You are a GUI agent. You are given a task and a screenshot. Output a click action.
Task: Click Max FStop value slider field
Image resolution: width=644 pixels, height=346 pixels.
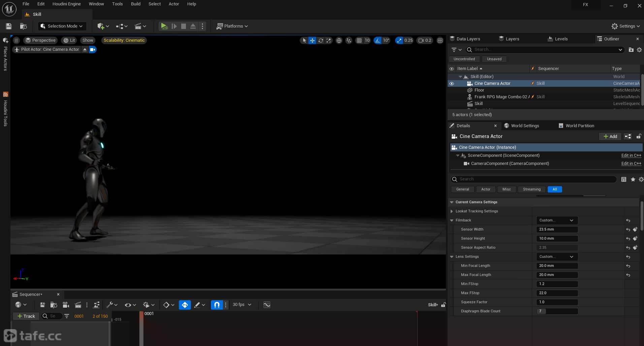coord(557,293)
